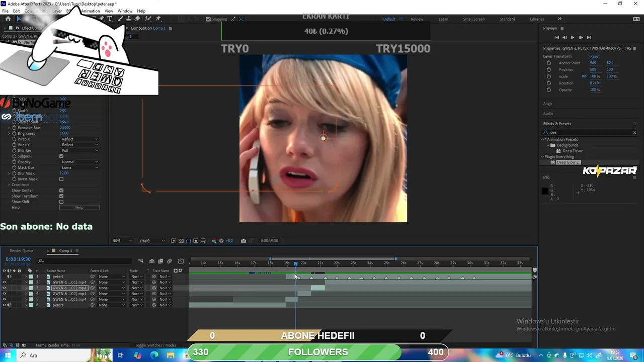Click the Shy layers hide icon
This screenshot has width=644, height=362.
pos(152,261)
